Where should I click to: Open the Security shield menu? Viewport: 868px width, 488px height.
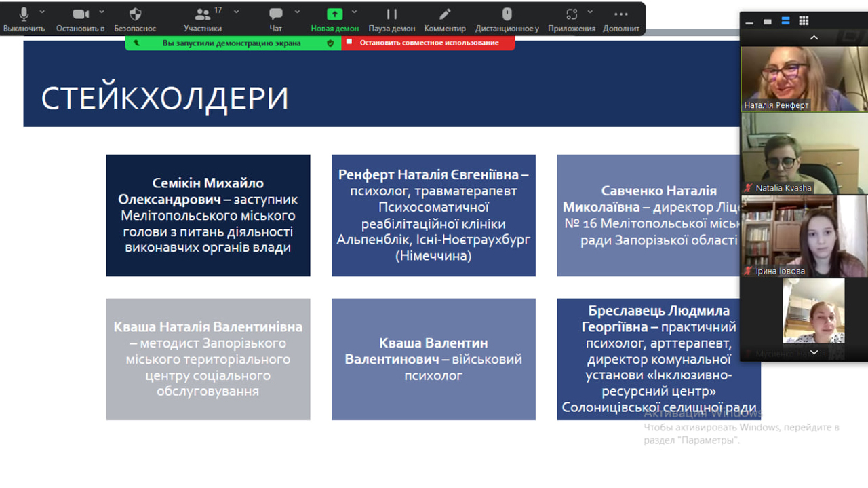(135, 15)
